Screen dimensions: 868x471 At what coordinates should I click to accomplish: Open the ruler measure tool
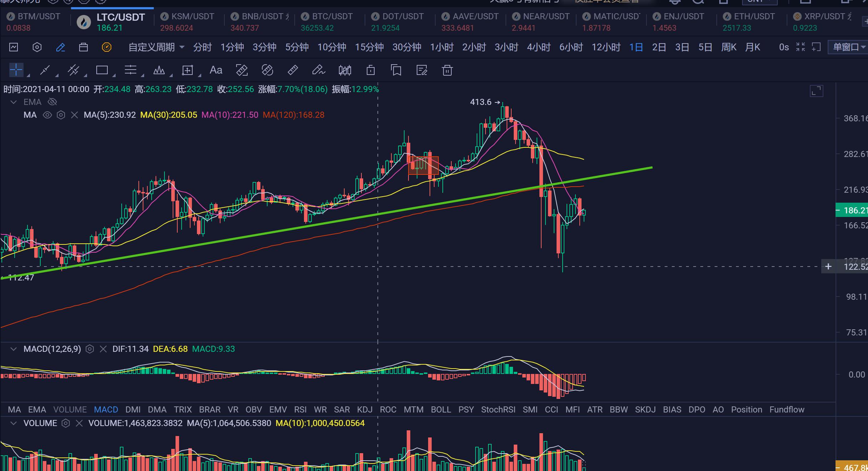[x=293, y=70]
